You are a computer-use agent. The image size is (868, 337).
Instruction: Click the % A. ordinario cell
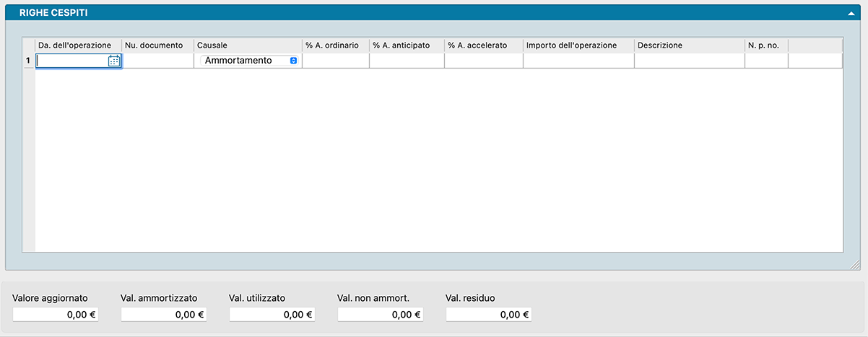pyautogui.click(x=335, y=61)
